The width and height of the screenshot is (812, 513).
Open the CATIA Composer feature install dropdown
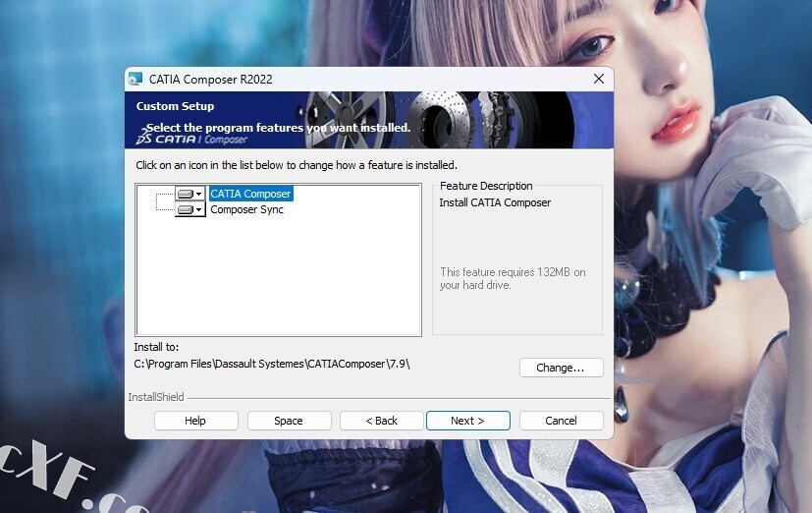(x=190, y=194)
